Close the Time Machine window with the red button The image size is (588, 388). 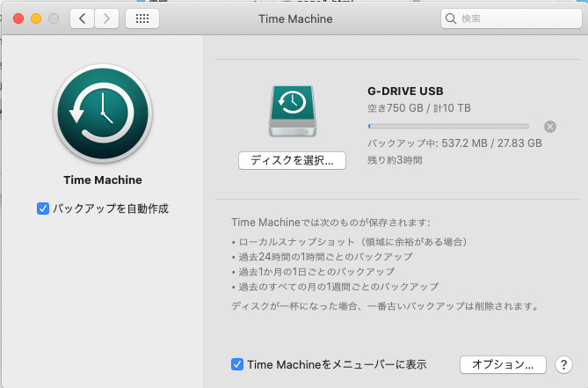[x=18, y=18]
